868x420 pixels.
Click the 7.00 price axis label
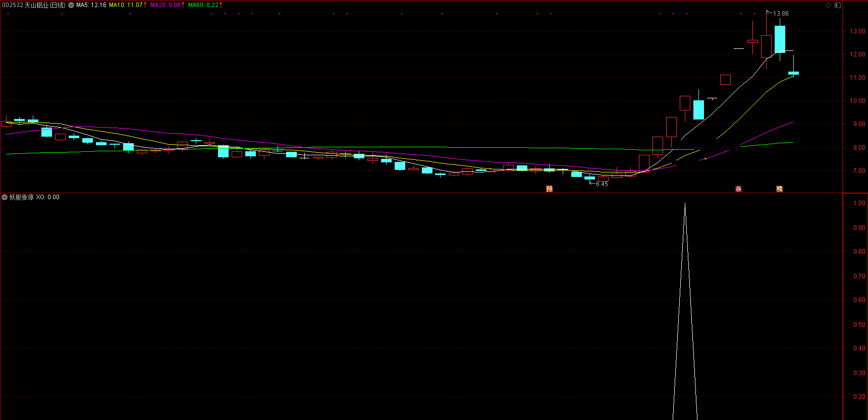point(859,171)
